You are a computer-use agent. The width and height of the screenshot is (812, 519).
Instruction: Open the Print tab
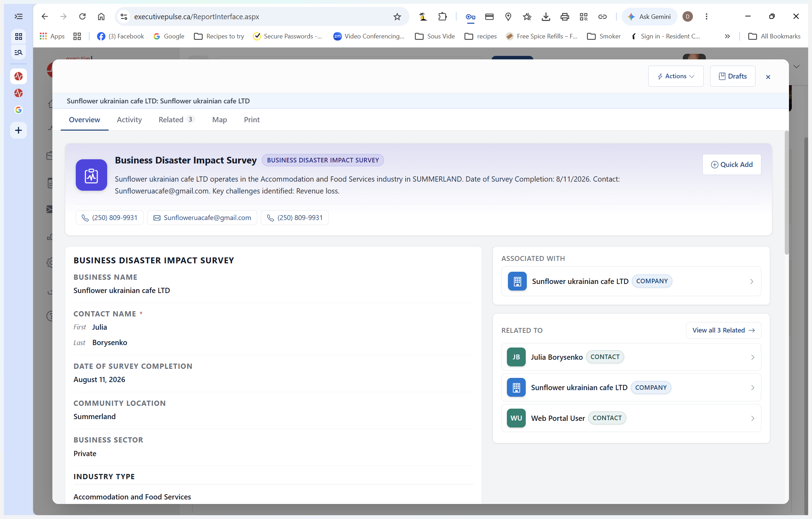click(252, 120)
